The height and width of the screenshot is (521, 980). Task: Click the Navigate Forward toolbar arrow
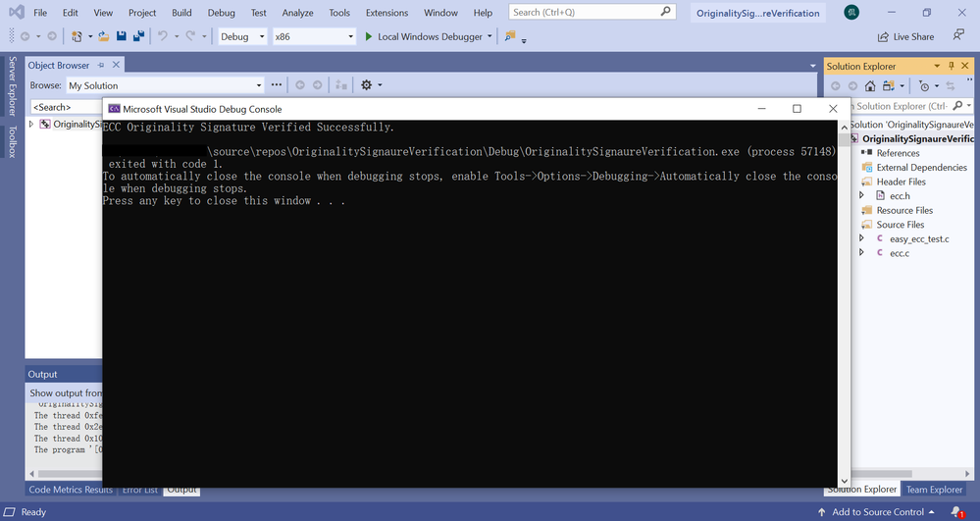pos(52,37)
